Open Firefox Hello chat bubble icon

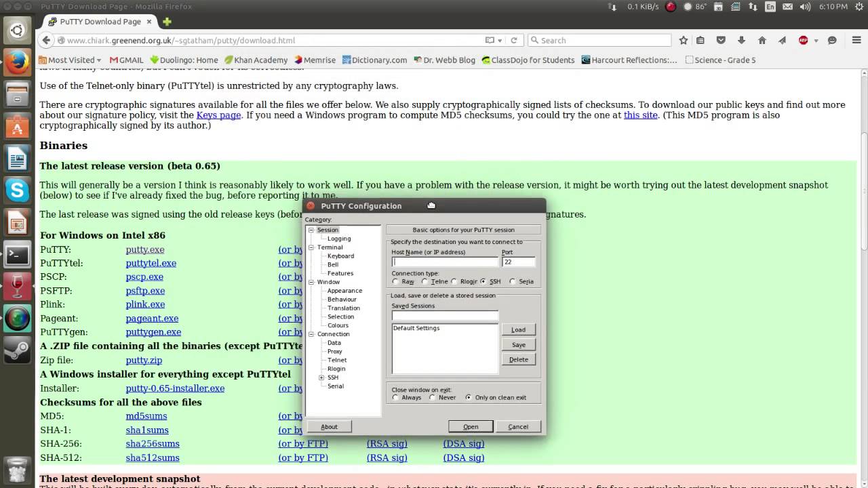[x=833, y=41]
